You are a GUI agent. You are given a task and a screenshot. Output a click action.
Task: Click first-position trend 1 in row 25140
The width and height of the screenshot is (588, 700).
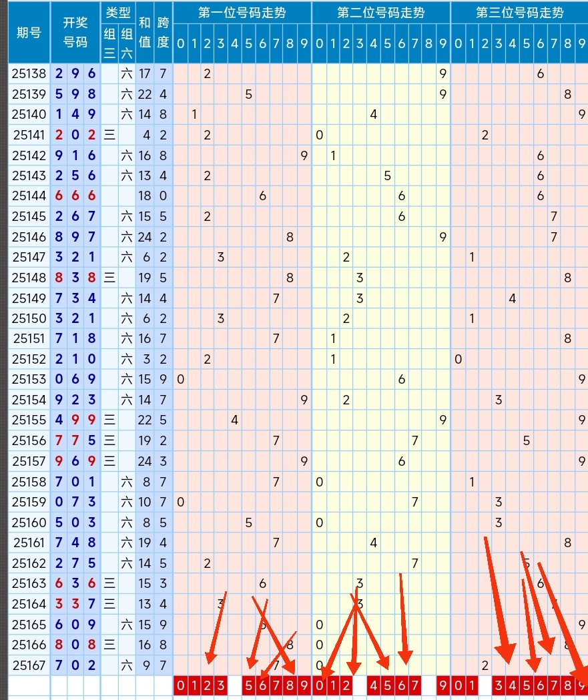point(194,114)
